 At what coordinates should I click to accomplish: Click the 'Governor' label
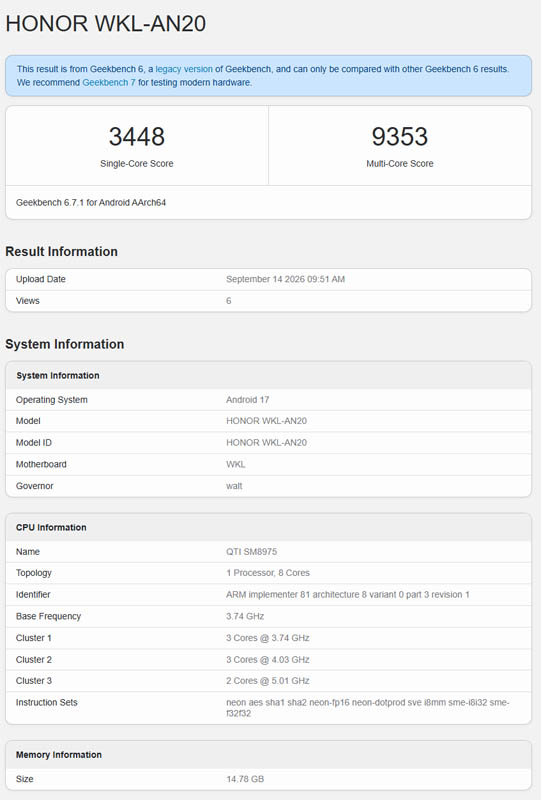click(35, 486)
